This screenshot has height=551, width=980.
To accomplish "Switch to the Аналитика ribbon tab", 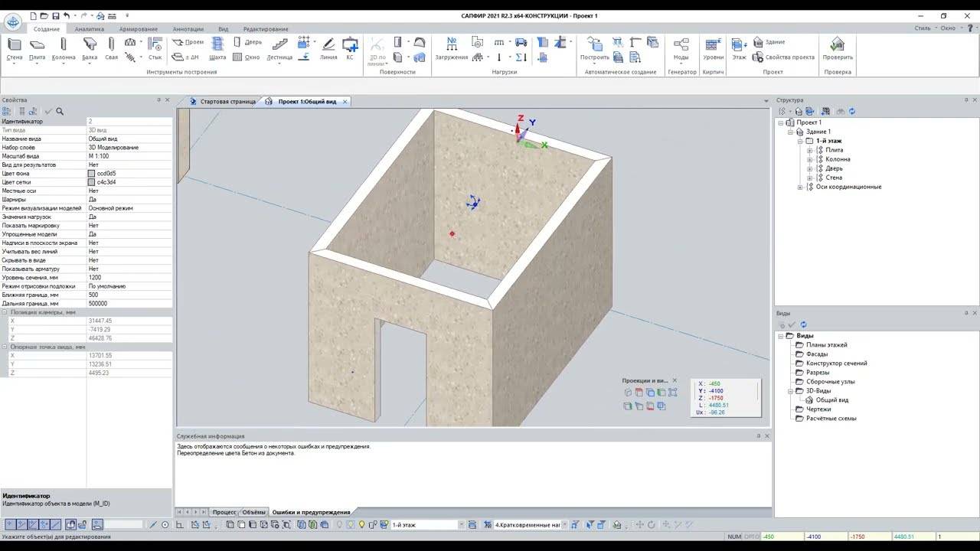I will click(x=90, y=28).
